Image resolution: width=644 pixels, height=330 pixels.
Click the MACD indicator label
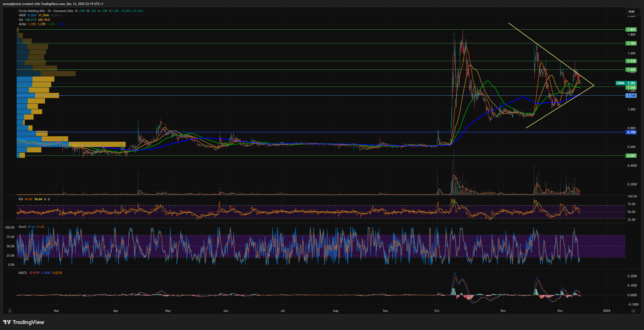23,273
